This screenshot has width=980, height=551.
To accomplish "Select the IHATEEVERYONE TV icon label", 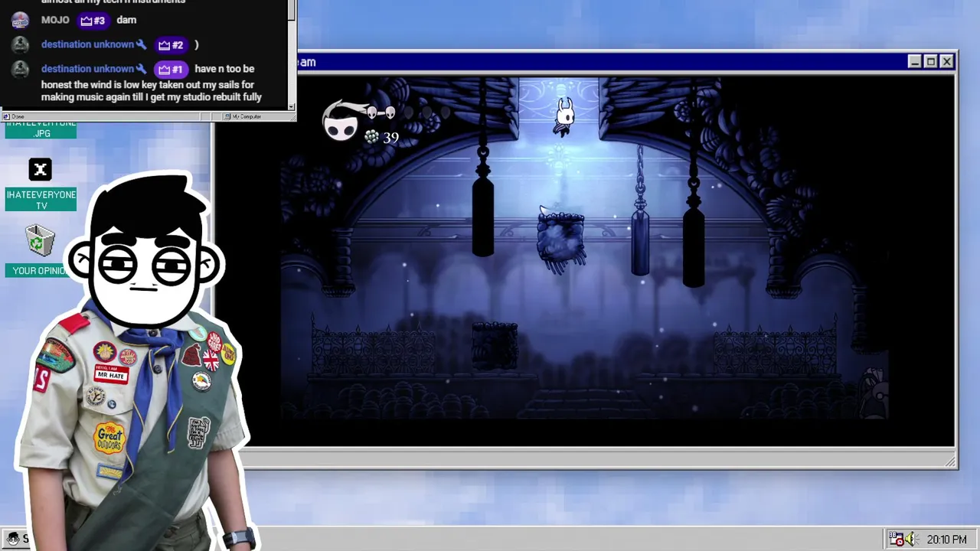I will click(41, 200).
